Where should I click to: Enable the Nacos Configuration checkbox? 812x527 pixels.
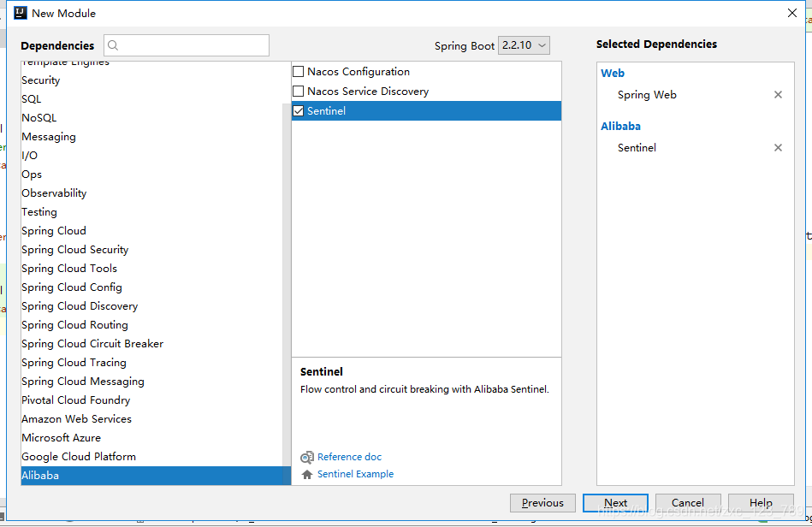click(x=299, y=72)
